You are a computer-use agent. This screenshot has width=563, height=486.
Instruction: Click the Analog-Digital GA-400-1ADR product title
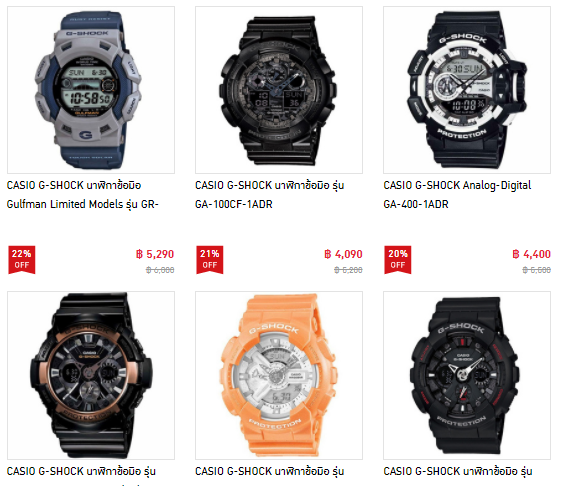[x=457, y=195]
